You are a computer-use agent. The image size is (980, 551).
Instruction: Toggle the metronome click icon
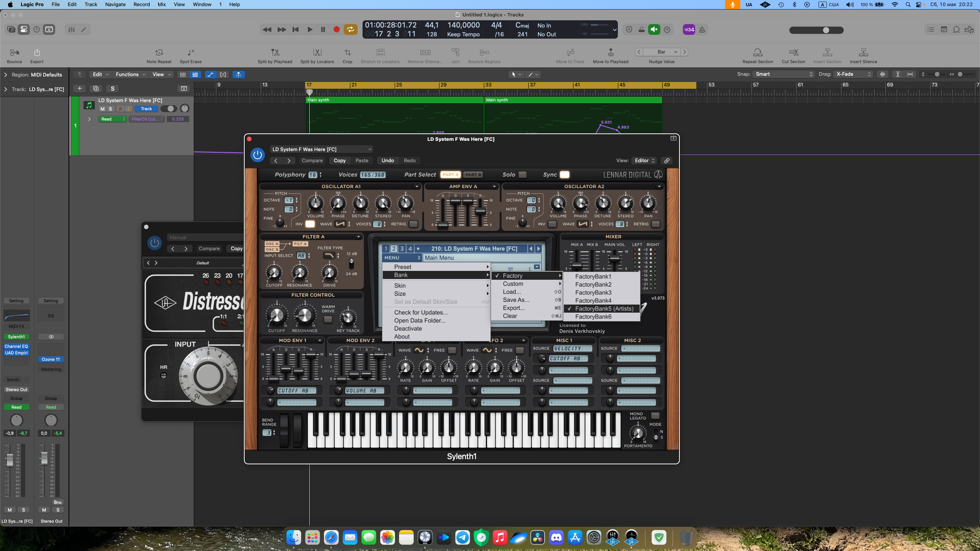click(x=702, y=29)
